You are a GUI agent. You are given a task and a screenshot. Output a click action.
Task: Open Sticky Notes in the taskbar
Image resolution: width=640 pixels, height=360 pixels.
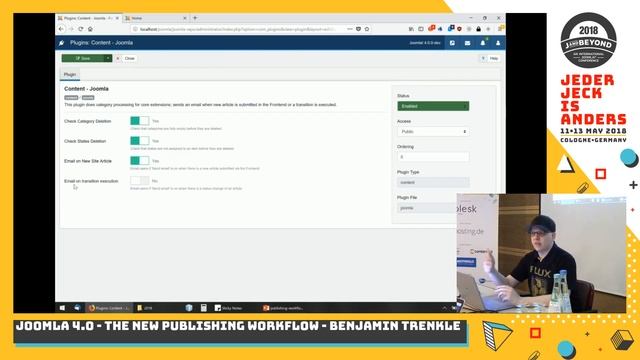pyautogui.click(x=229, y=308)
